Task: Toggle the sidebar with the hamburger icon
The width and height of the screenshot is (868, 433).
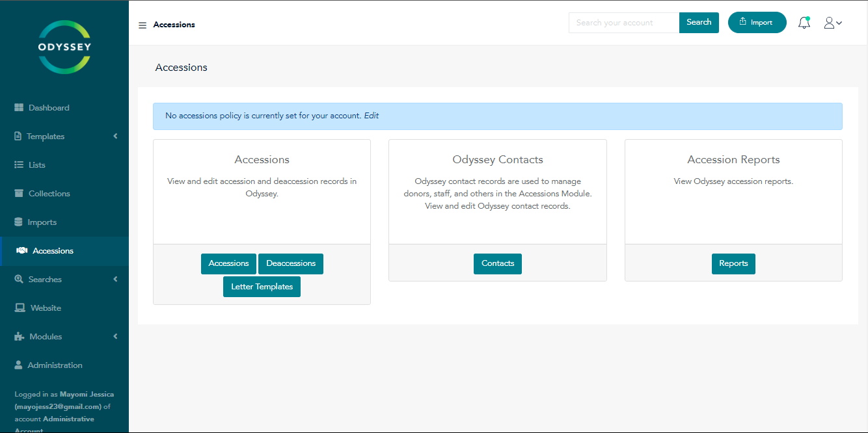Action: pos(142,25)
